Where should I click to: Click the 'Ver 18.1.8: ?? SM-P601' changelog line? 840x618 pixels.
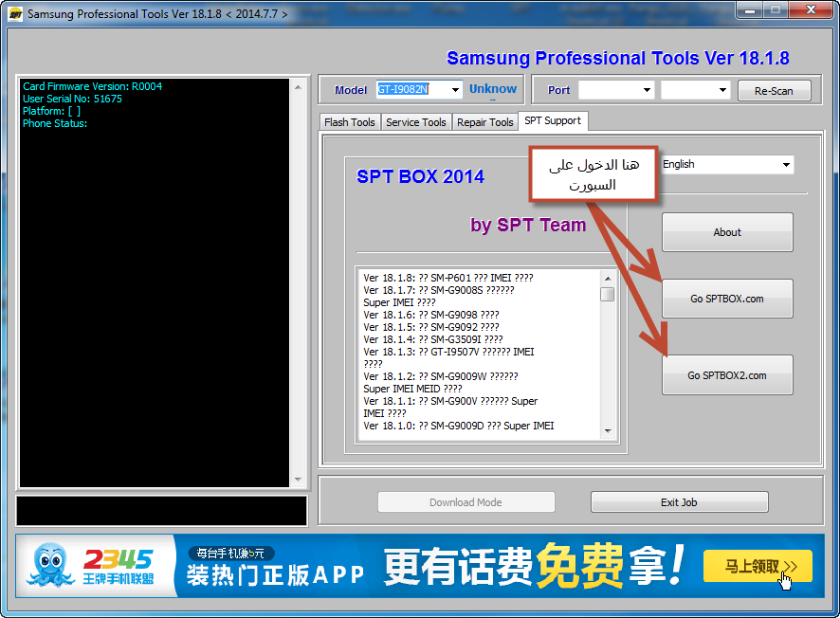pyautogui.click(x=447, y=278)
